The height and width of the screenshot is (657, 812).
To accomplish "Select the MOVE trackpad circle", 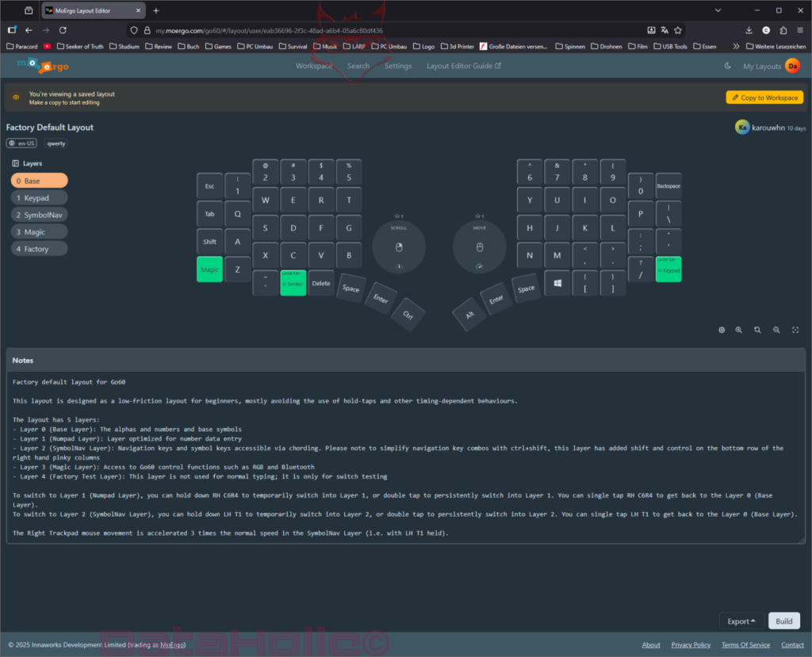I will [479, 245].
